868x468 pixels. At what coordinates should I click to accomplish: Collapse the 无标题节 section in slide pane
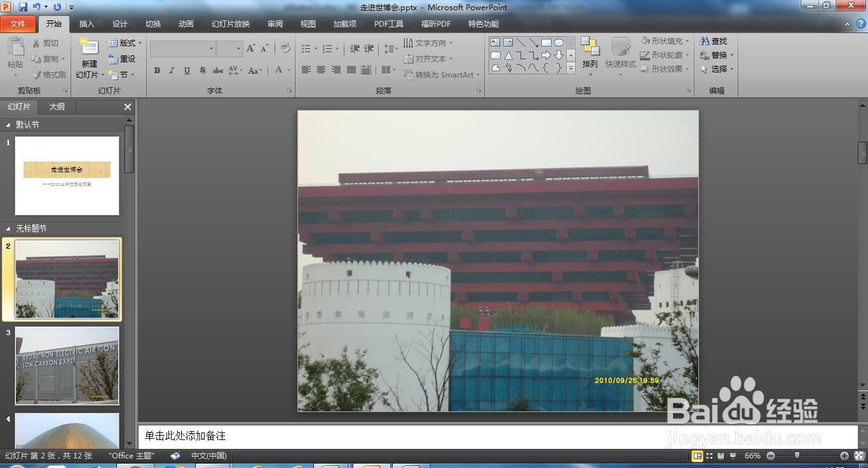tap(8, 228)
